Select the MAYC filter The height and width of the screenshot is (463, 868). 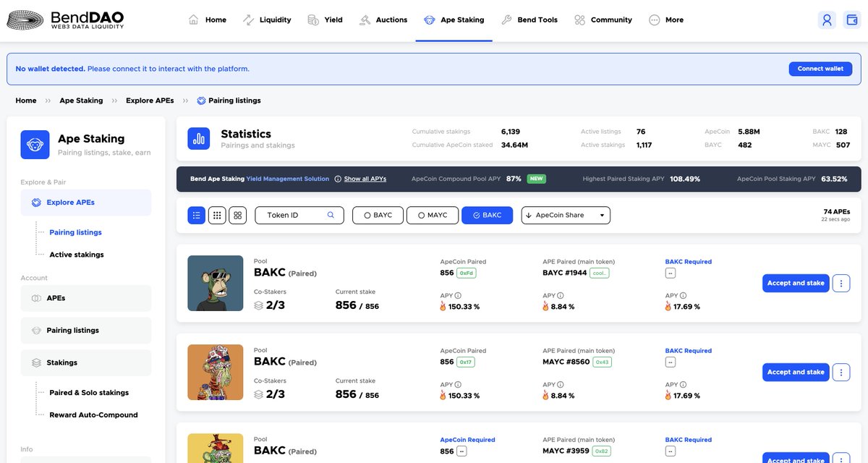click(433, 215)
